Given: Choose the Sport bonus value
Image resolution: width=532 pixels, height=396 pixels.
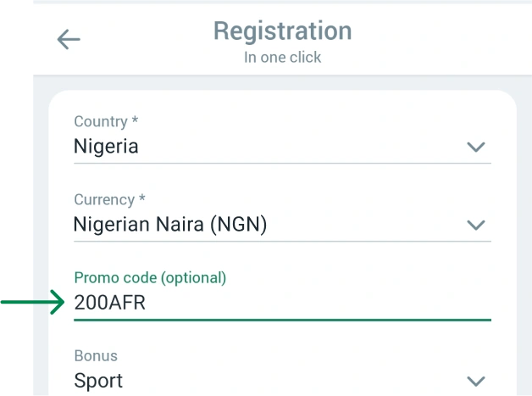Looking at the screenshot, I should [x=98, y=381].
